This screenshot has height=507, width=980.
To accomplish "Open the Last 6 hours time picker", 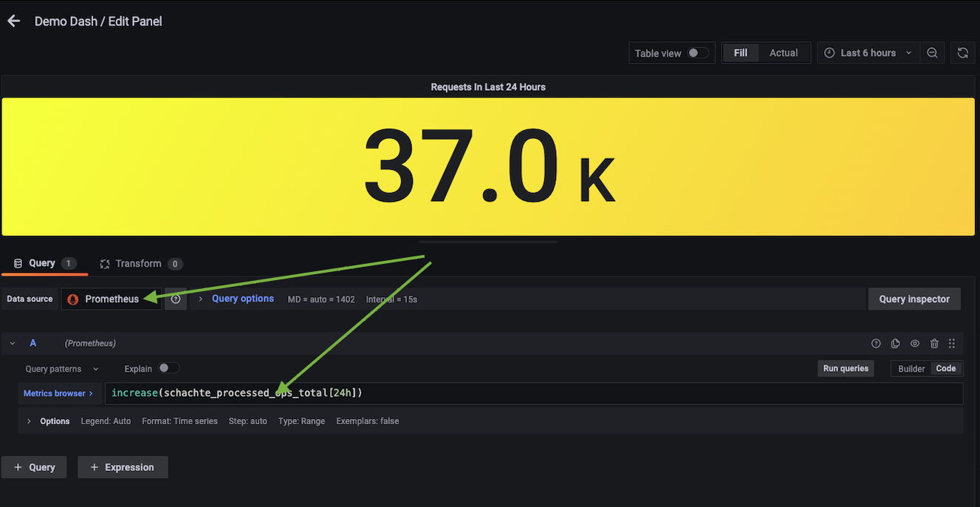I will (868, 53).
